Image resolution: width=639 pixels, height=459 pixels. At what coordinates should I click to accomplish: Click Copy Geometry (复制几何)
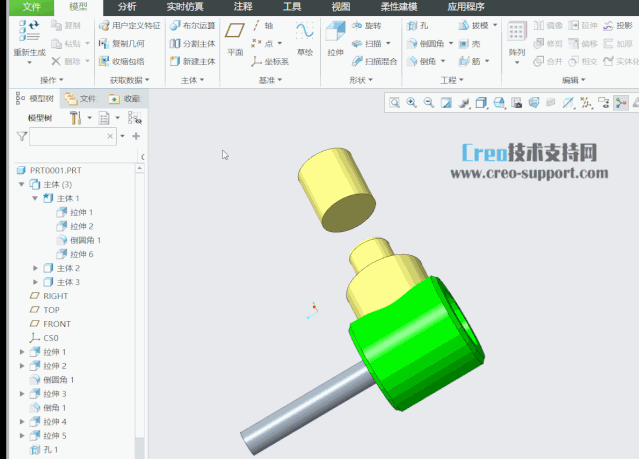pyautogui.click(x=122, y=44)
